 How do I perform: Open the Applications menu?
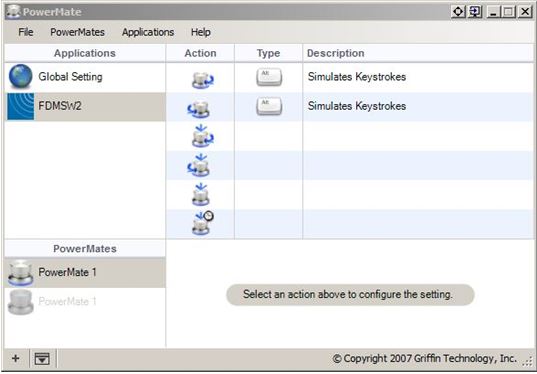(148, 32)
